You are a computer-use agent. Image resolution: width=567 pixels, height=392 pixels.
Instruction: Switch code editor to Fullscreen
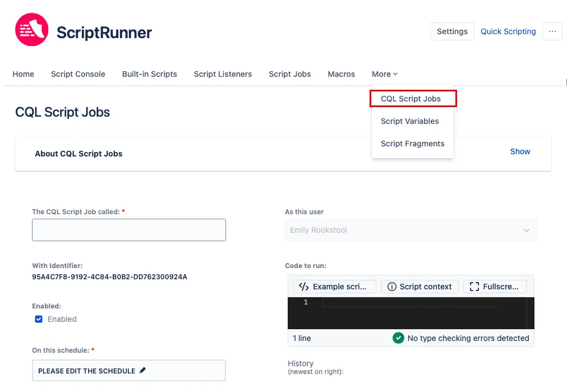495,287
